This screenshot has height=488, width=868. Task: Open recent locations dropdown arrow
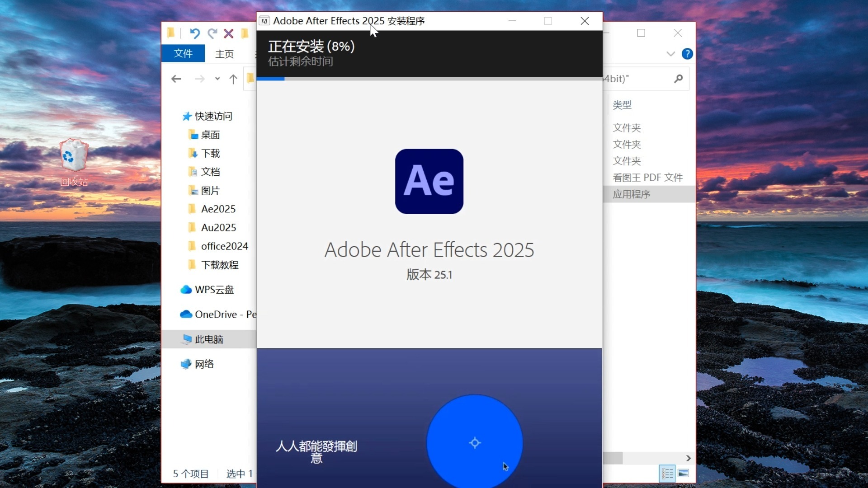click(217, 79)
